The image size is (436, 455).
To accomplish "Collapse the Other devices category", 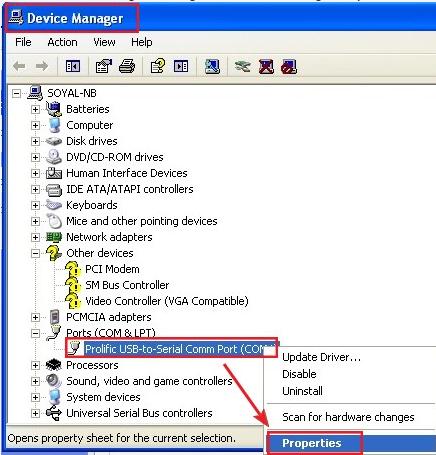I will (x=35, y=253).
